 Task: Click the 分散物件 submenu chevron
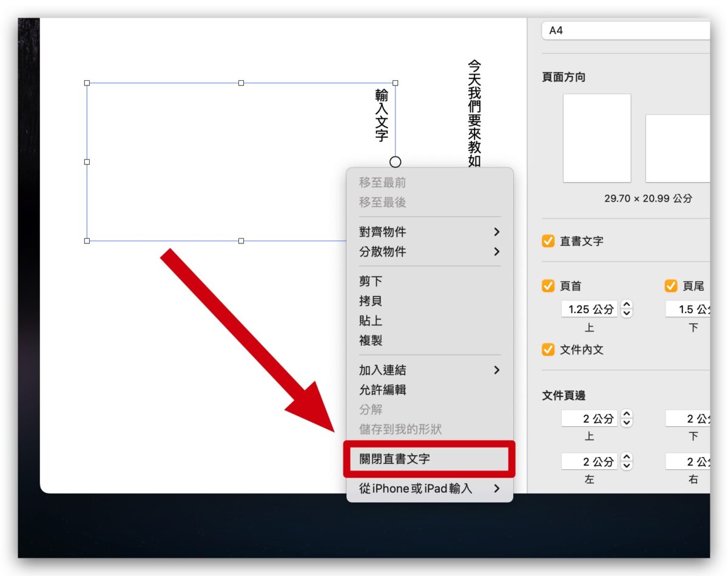click(x=497, y=251)
